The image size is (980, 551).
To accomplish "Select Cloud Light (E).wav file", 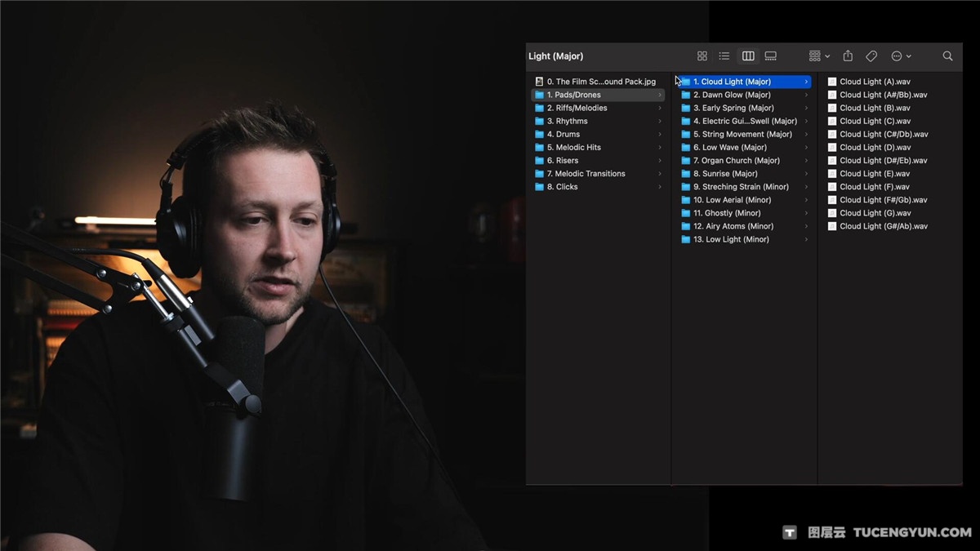I will (x=869, y=173).
